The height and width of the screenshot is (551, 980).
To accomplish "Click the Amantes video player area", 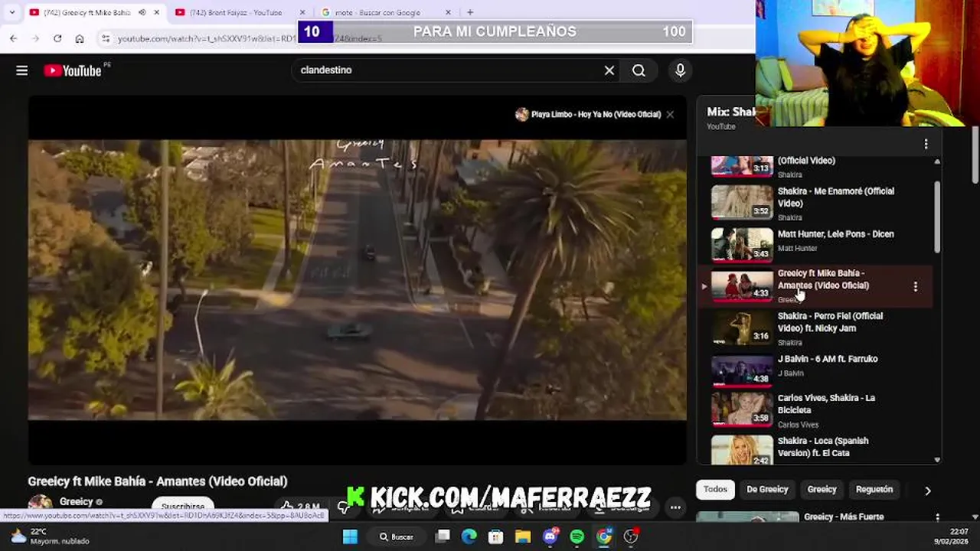I will pos(358,280).
